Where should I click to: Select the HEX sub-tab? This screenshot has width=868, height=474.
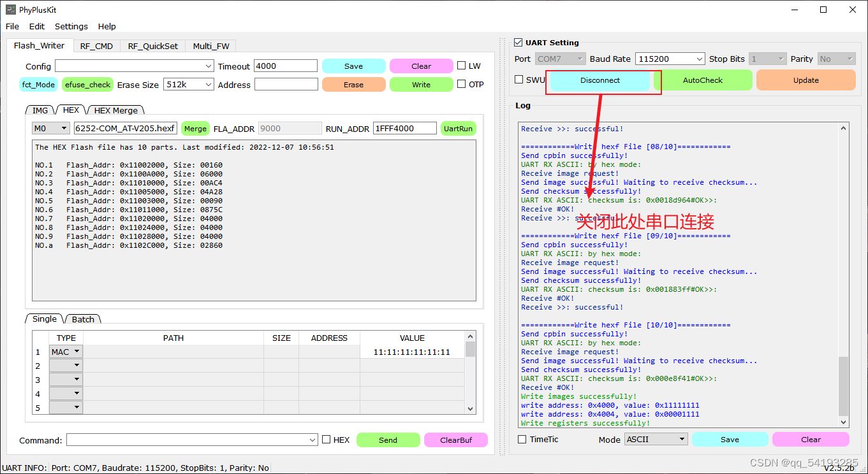click(x=71, y=110)
